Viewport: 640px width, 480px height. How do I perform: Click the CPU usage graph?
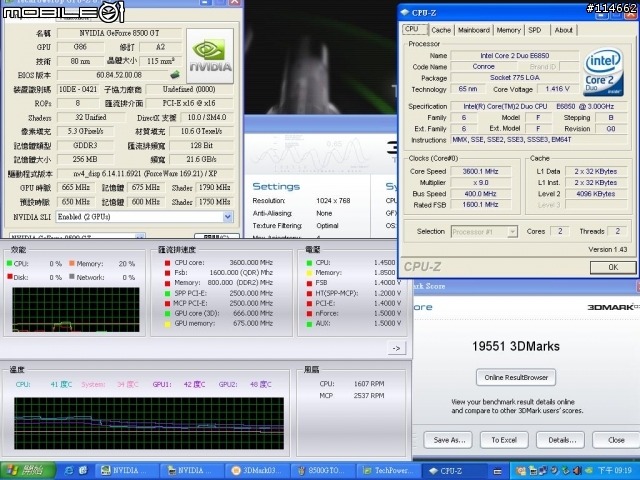coord(76,309)
